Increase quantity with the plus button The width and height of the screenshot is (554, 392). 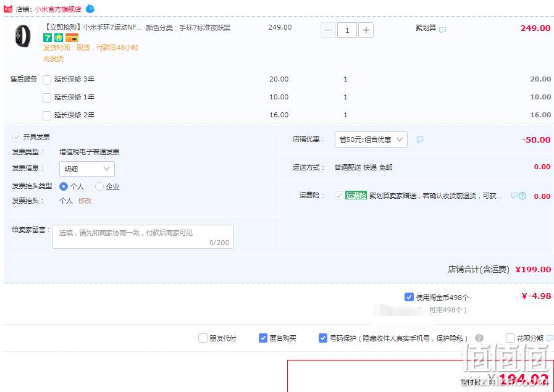[366, 30]
